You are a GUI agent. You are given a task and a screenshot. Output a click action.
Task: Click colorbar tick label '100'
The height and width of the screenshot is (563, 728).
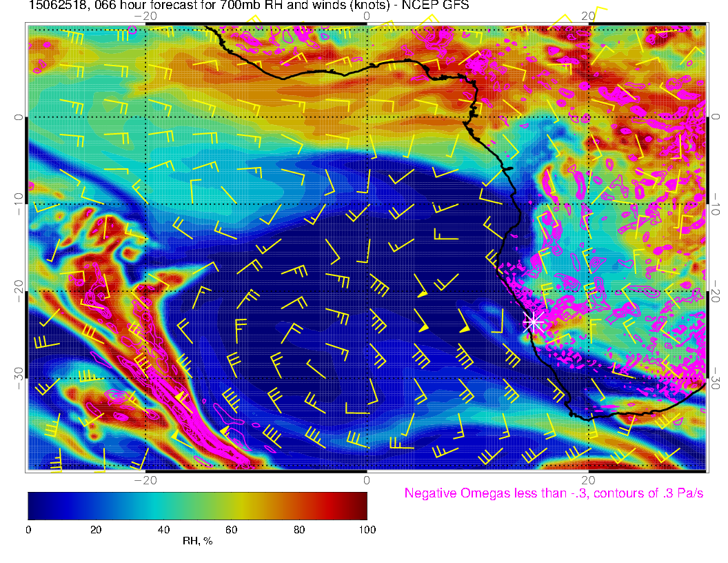point(367,530)
